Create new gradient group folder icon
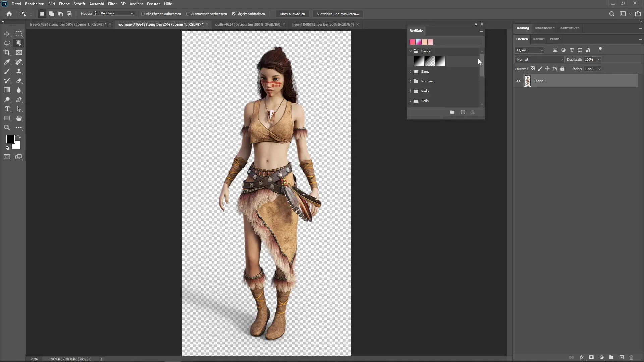 click(x=452, y=112)
